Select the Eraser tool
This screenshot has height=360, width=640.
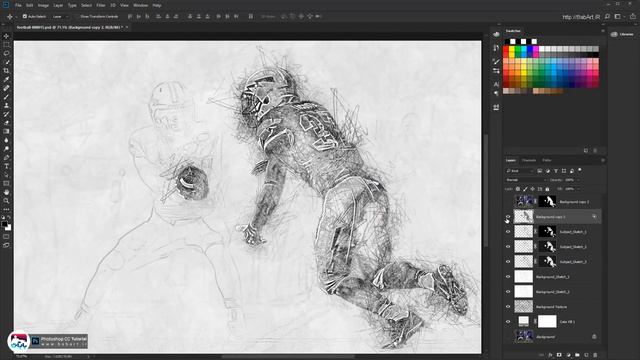[x=6, y=122]
